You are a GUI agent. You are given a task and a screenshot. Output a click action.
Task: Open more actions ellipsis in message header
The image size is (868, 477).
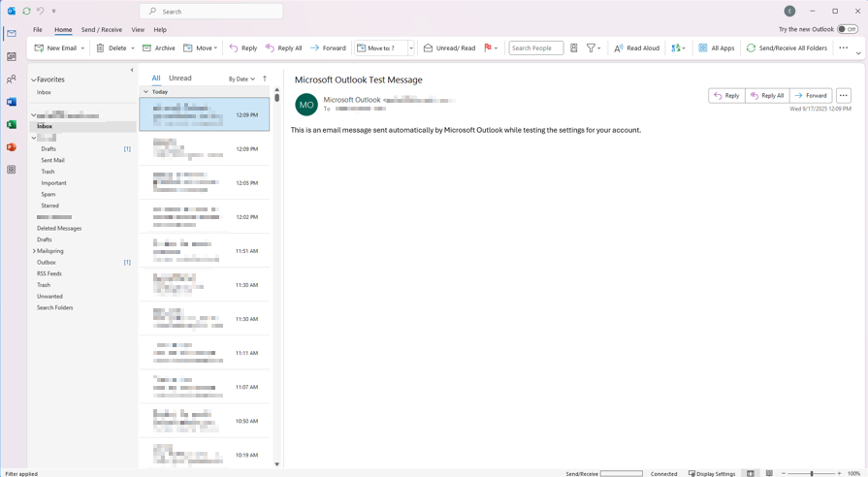(843, 96)
